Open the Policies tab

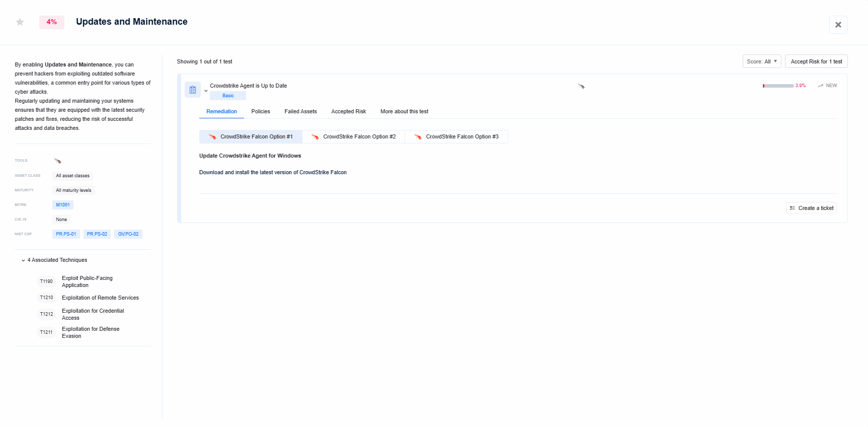click(x=261, y=111)
